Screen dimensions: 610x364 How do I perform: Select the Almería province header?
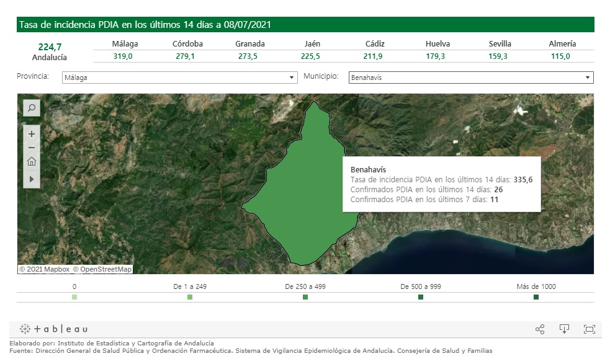[563, 43]
